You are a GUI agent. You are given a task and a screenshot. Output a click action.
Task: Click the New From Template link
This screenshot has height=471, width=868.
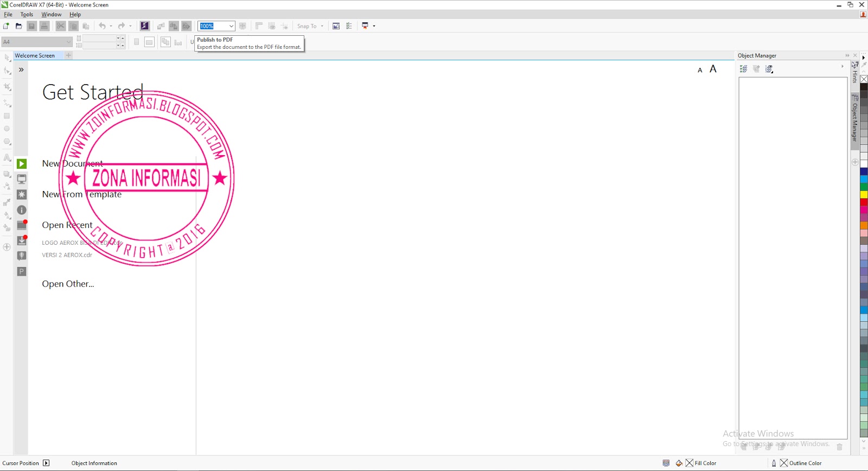coord(82,194)
